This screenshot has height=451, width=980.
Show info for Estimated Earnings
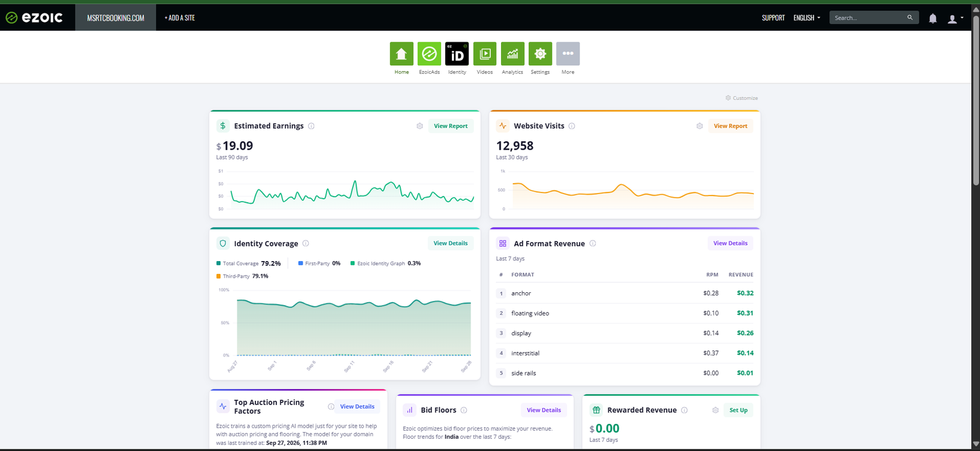[311, 126]
